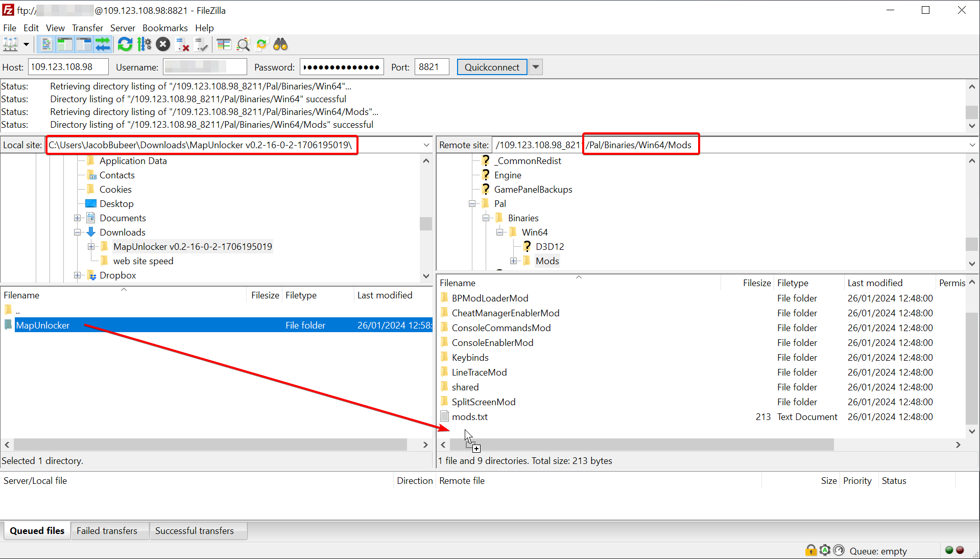
Task: Toggle transfer queue display
Action: (x=103, y=45)
